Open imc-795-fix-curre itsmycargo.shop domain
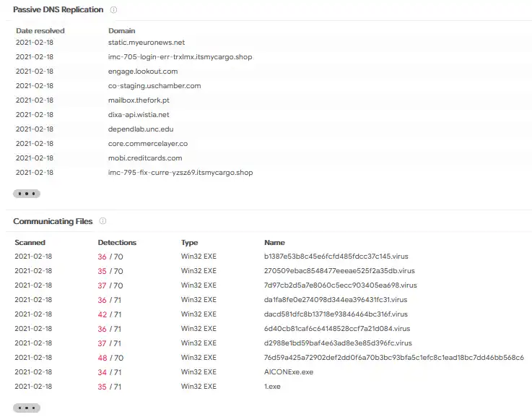 point(180,173)
